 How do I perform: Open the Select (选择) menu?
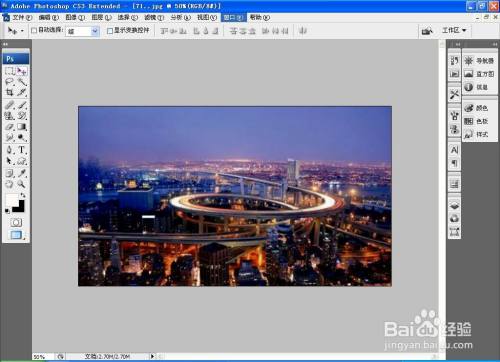click(128, 17)
